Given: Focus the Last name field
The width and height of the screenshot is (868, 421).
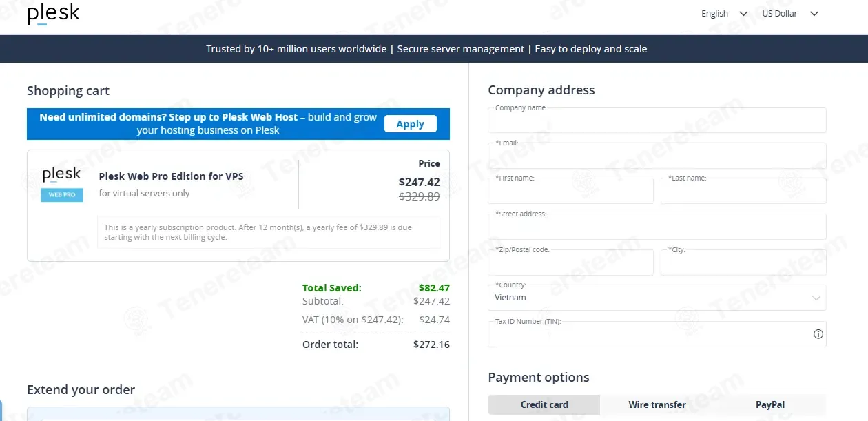Looking at the screenshot, I should pyautogui.click(x=743, y=191).
